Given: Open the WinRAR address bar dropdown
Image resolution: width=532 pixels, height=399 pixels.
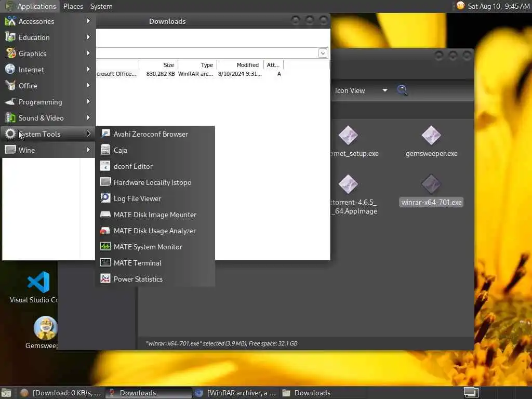Looking at the screenshot, I should [323, 53].
